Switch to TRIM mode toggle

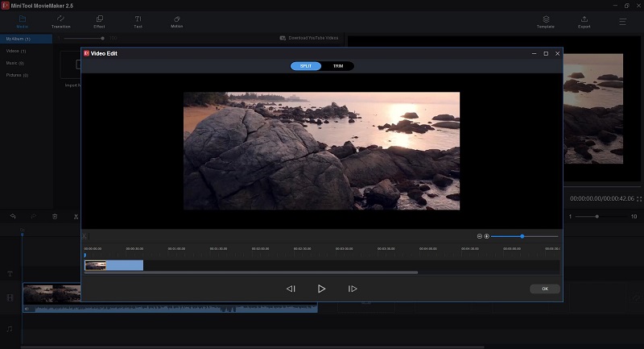coord(338,66)
